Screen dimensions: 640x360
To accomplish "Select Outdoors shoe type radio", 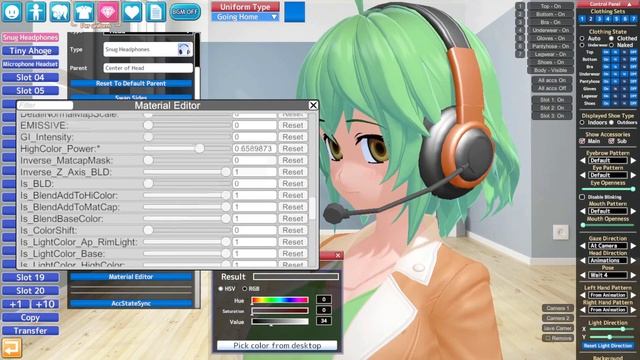I will tap(611, 122).
